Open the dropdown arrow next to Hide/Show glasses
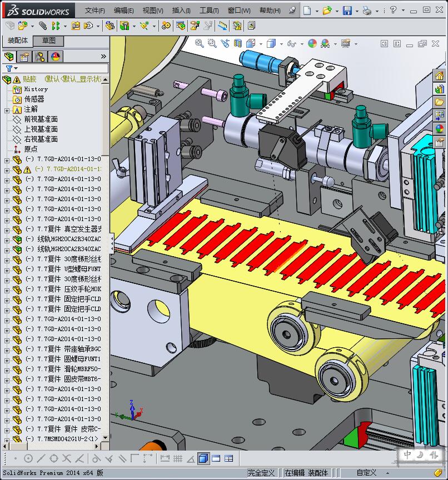 302,44
